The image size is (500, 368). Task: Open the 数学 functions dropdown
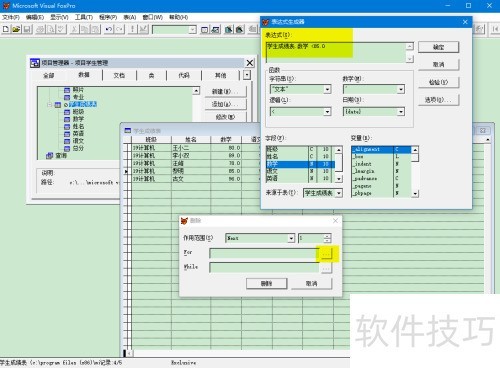pos(401,89)
